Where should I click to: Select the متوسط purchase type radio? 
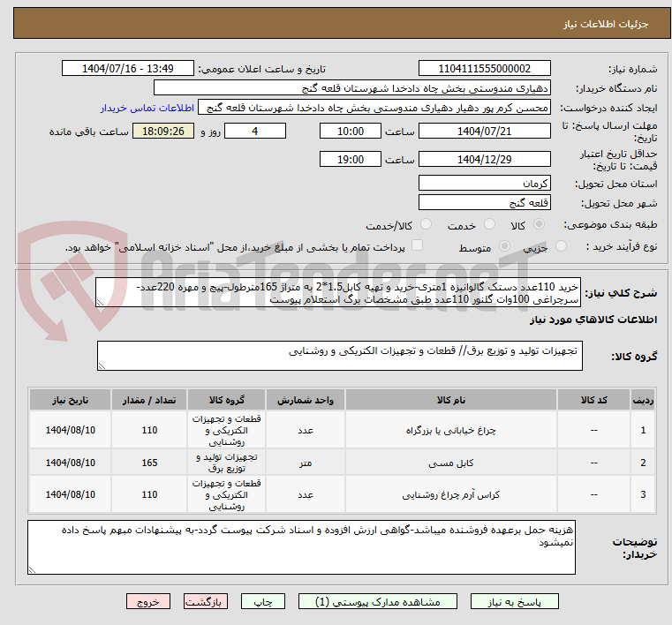click(505, 246)
